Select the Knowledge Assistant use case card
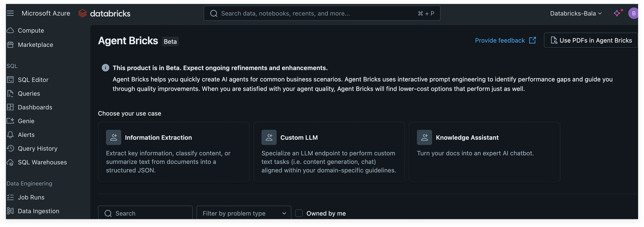The height and width of the screenshot is (227, 644). pyautogui.click(x=484, y=152)
